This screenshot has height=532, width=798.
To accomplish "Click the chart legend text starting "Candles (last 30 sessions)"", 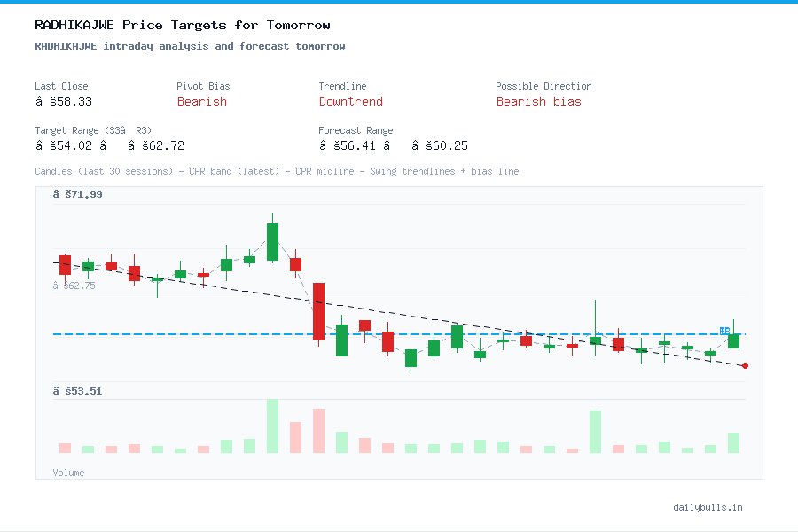I will click(x=277, y=171).
